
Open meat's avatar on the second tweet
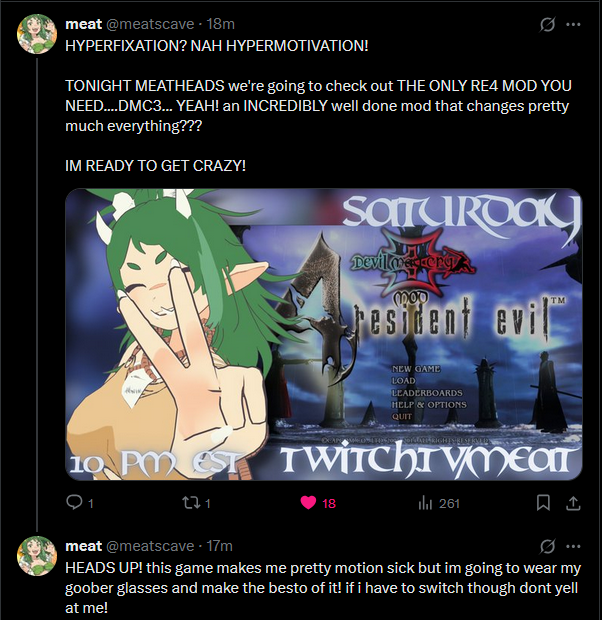point(37,556)
